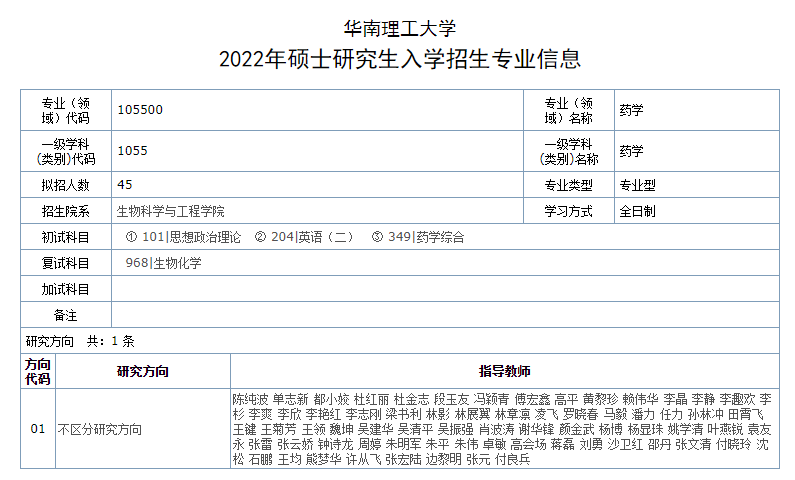The height and width of the screenshot is (480, 795).
Task: Select the value 全日制
Action: [637, 211]
